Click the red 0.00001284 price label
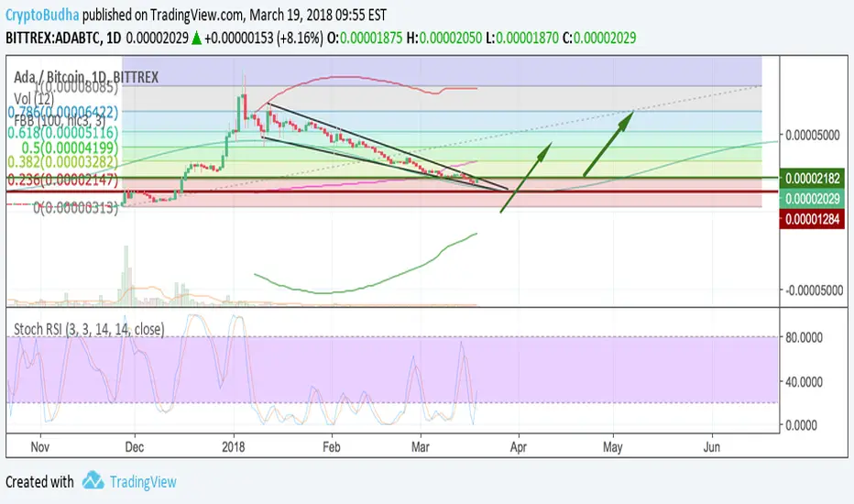The image size is (854, 504). tap(812, 220)
